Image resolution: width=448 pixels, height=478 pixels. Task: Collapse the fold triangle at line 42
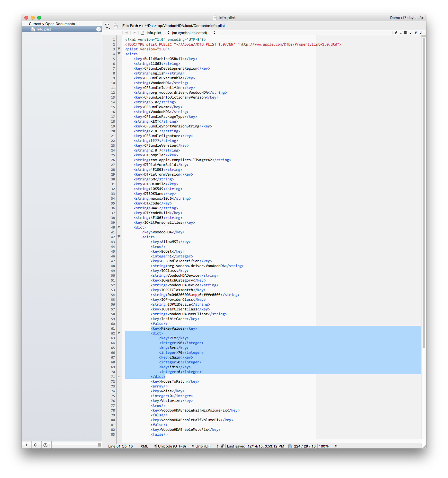point(119,237)
